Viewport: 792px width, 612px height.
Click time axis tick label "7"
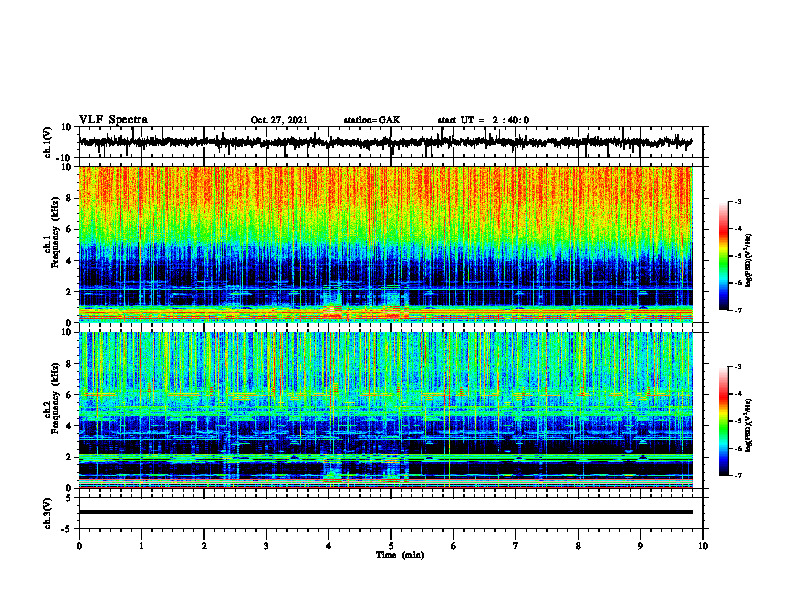(x=516, y=546)
